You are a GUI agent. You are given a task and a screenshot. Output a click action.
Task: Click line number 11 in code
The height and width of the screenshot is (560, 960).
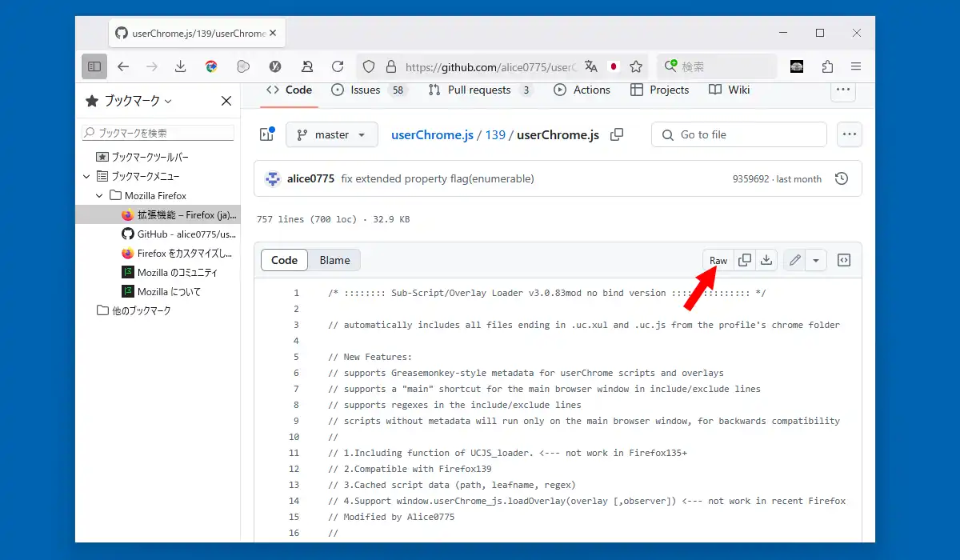point(293,453)
